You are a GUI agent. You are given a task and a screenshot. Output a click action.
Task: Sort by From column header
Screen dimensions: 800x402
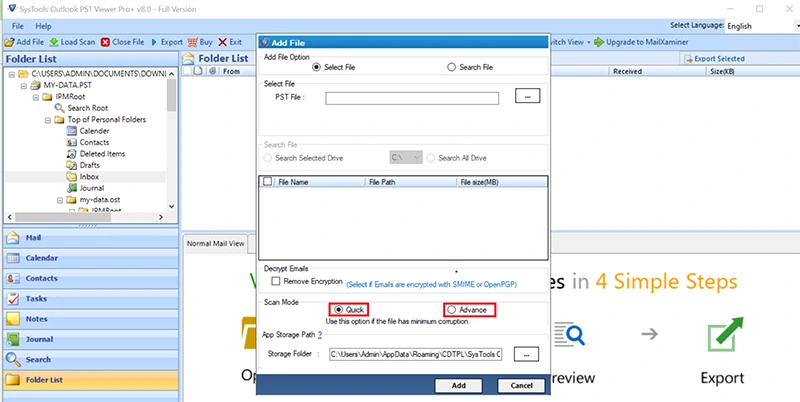point(231,71)
